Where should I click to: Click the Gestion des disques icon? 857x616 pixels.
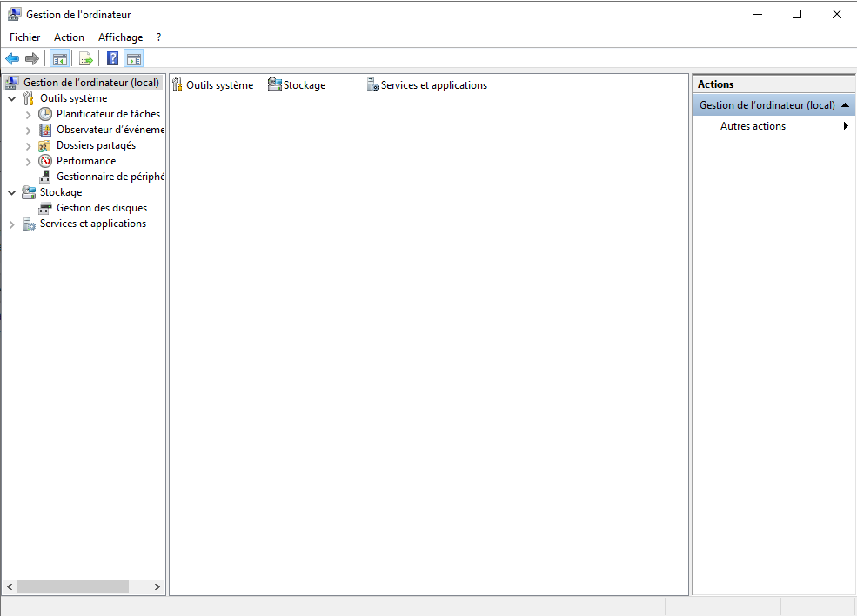tap(45, 208)
